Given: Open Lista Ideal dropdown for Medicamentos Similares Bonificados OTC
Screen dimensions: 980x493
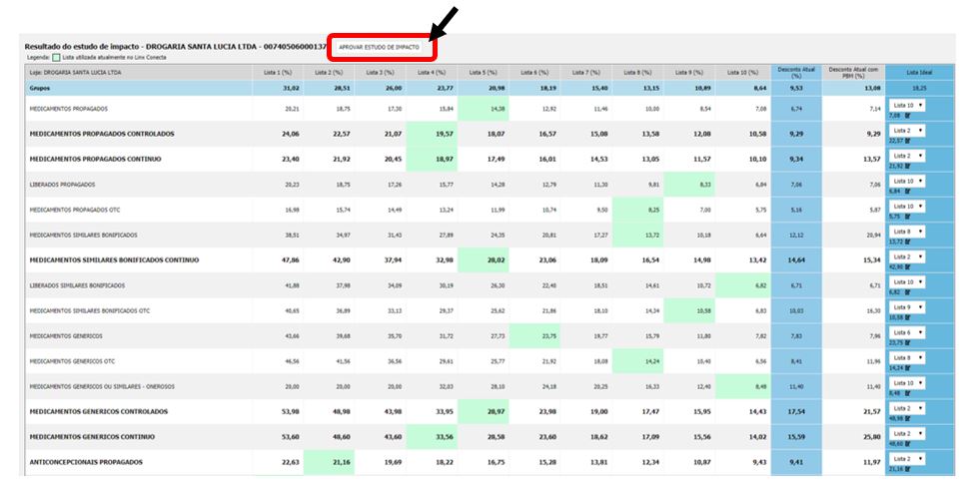Looking at the screenshot, I should coord(907,306).
